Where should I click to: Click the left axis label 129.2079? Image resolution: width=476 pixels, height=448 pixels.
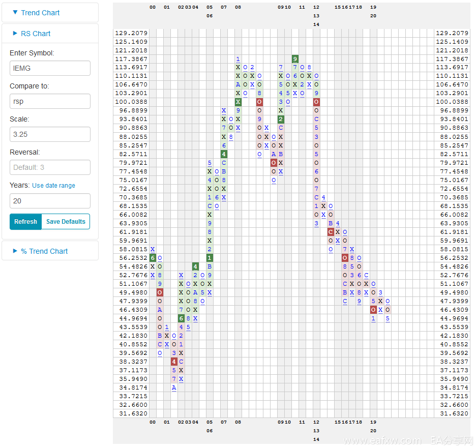click(x=131, y=33)
